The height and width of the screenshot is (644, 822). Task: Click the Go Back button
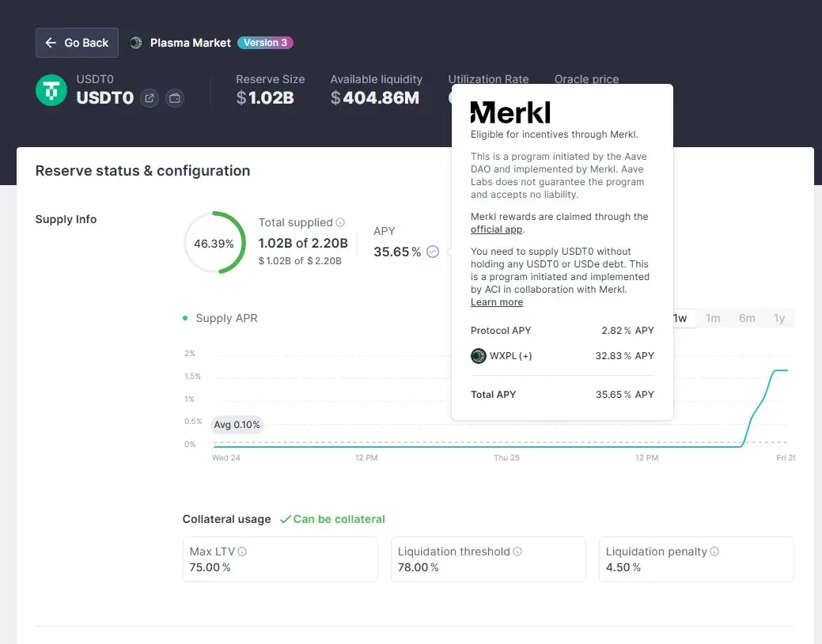(x=77, y=43)
